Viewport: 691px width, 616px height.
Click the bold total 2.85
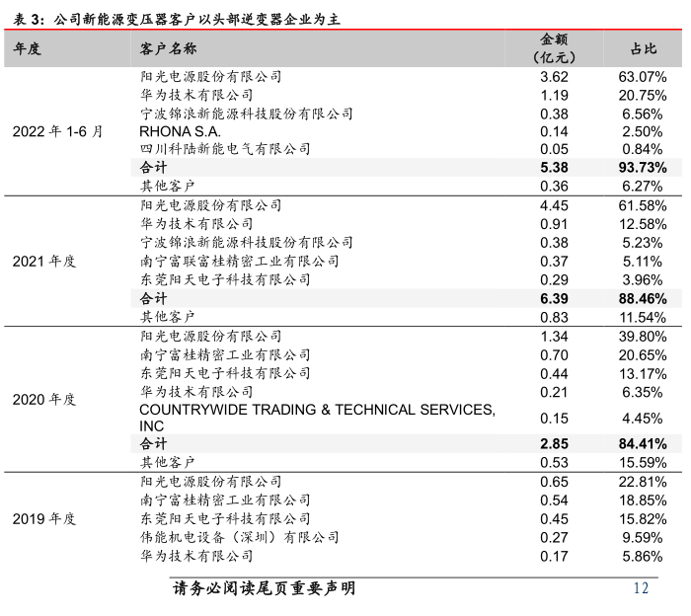tap(554, 443)
